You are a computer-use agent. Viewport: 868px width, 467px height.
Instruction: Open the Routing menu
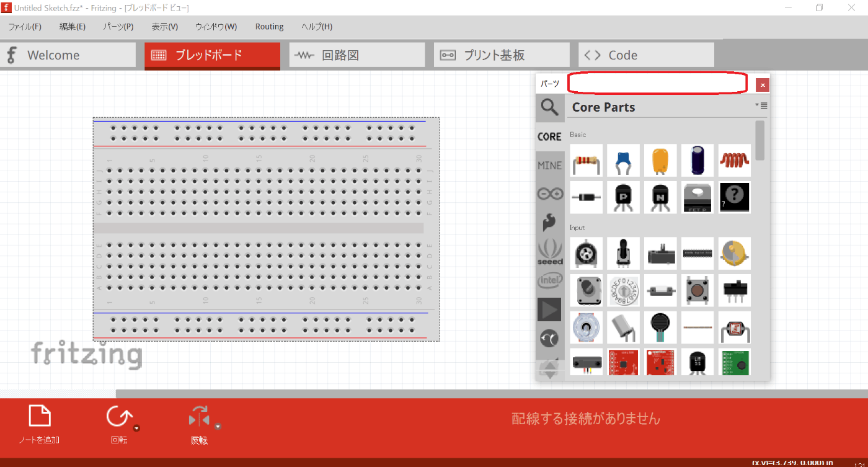click(x=269, y=27)
